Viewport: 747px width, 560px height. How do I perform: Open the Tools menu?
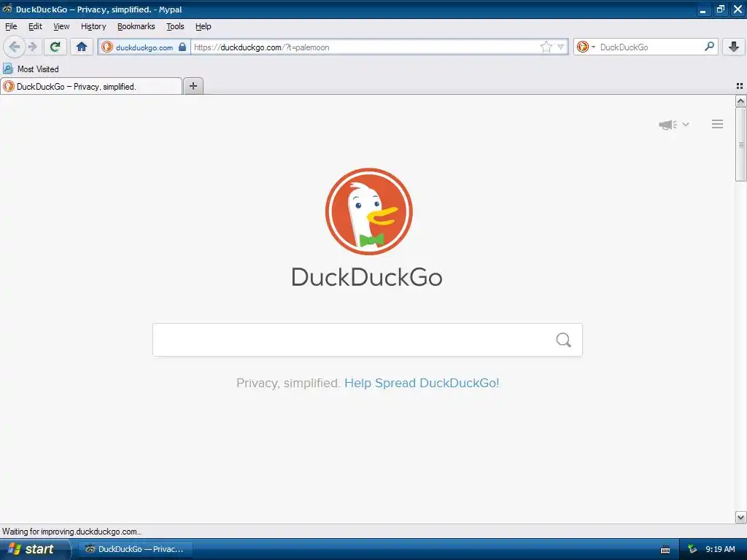point(175,26)
